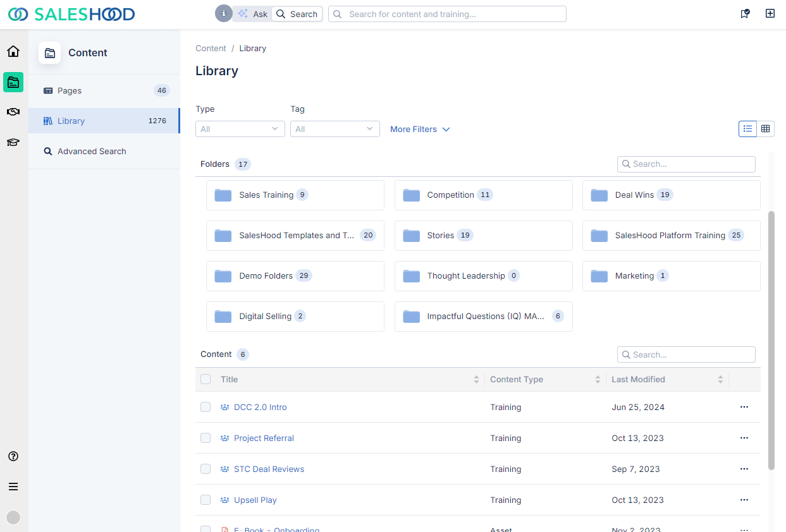Open SalesHood Templates folder
The height and width of the screenshot is (532, 786).
pyautogui.click(x=295, y=236)
